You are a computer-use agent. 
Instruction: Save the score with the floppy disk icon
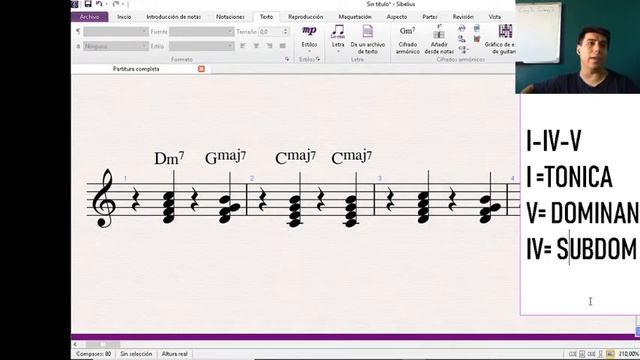pos(88,4)
